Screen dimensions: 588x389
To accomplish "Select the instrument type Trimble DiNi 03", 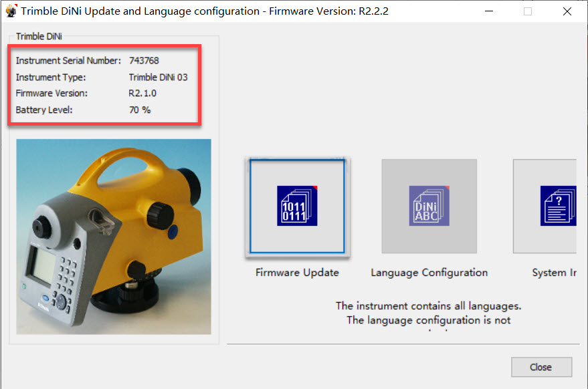I will coord(158,78).
